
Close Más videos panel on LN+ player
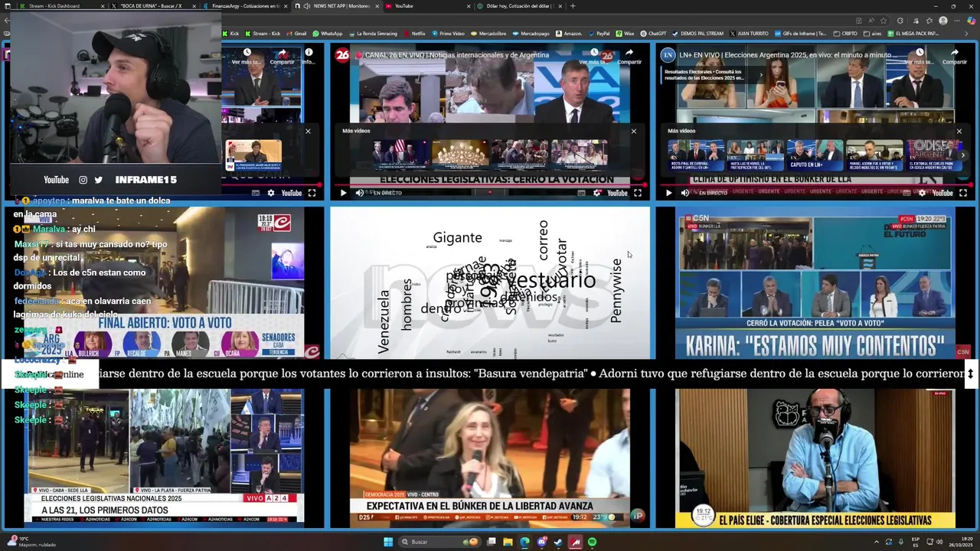click(959, 131)
